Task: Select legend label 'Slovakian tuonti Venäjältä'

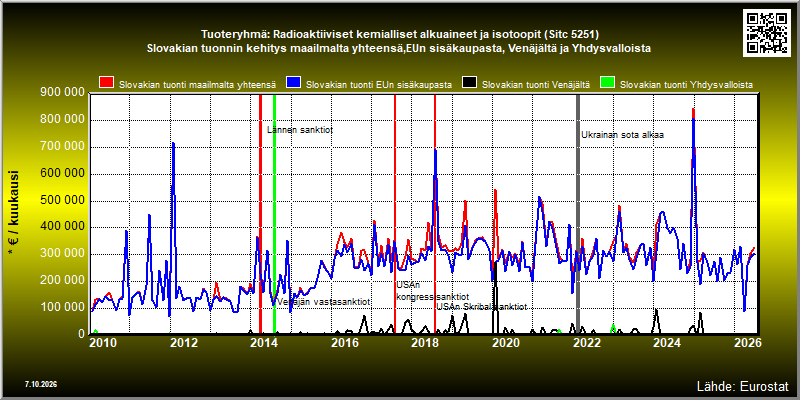Action: click(536, 85)
